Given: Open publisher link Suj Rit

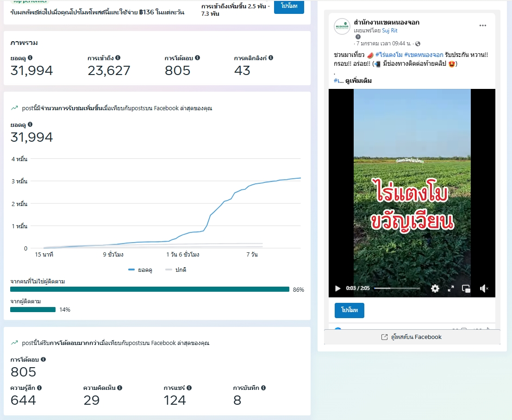Looking at the screenshot, I should (389, 31).
